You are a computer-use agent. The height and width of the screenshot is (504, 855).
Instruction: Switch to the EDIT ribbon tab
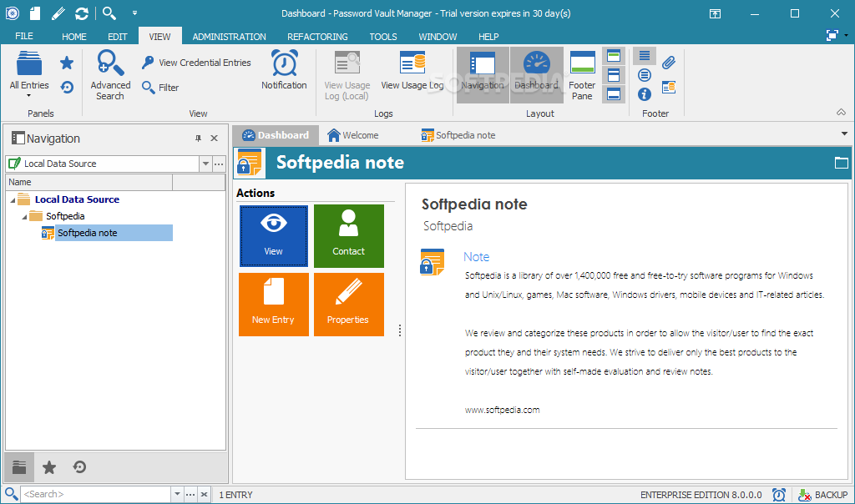tap(117, 37)
